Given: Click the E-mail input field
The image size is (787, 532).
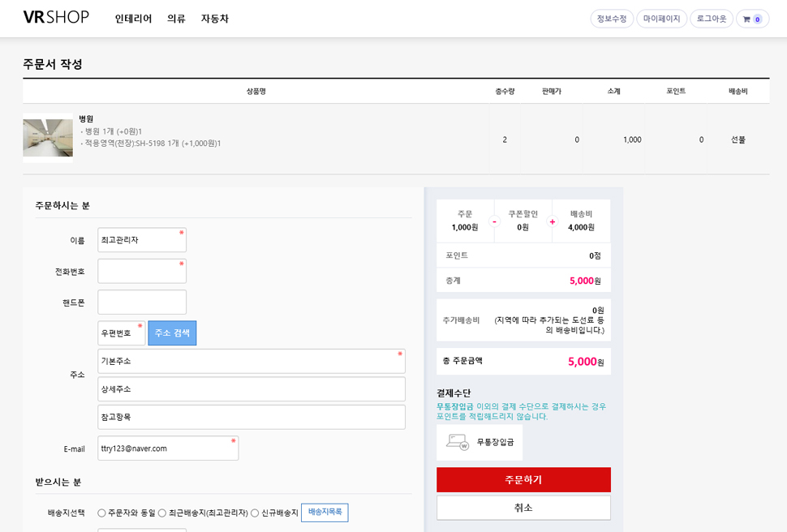Looking at the screenshot, I should point(168,448).
